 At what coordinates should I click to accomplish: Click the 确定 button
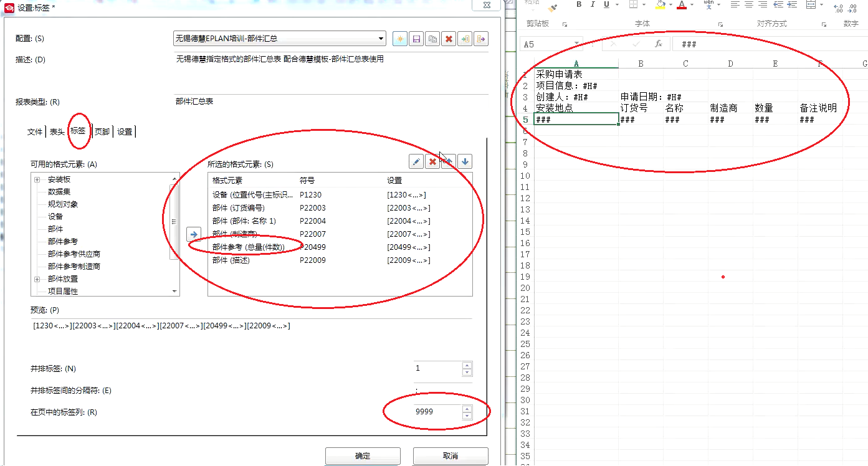(362, 455)
